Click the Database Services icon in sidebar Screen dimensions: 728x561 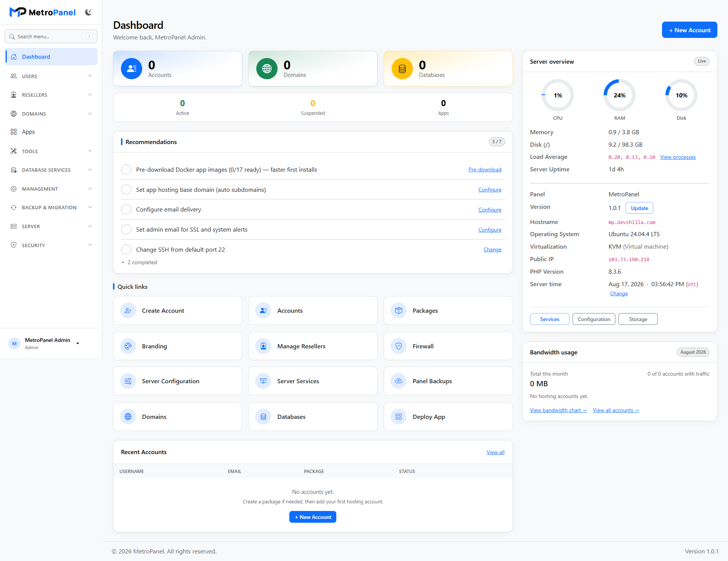pyautogui.click(x=14, y=170)
